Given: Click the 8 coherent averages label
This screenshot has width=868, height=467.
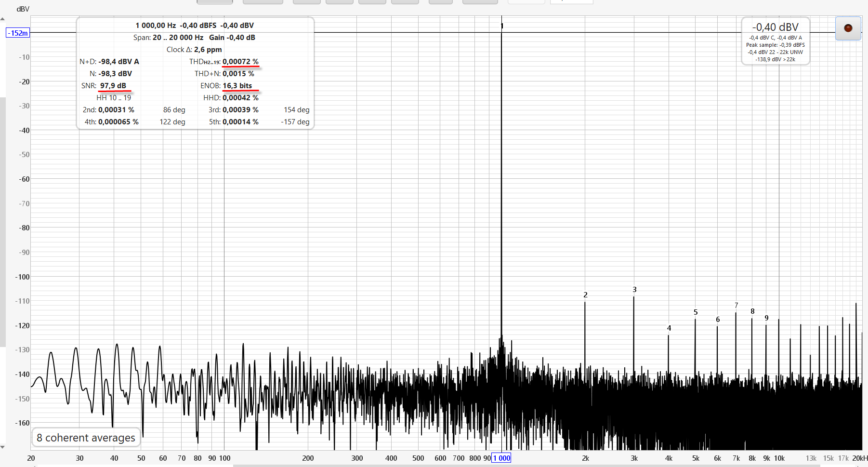Looking at the screenshot, I should (x=86, y=438).
